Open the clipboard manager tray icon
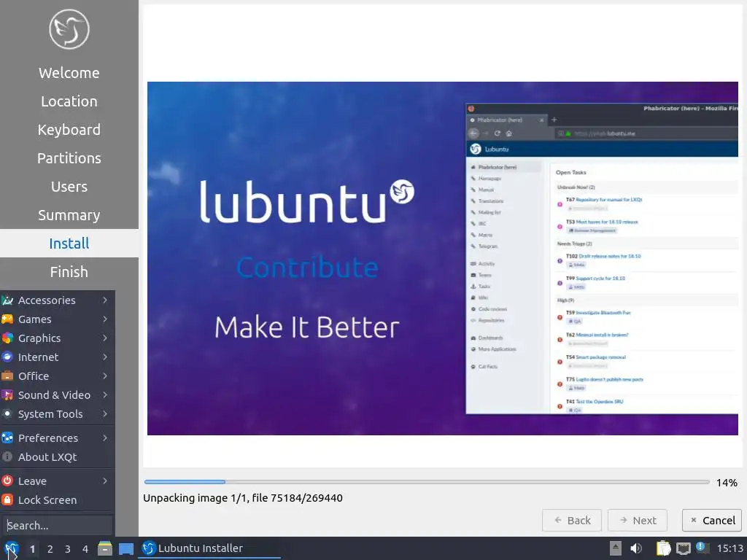The width and height of the screenshot is (747, 560). pyautogui.click(x=663, y=548)
